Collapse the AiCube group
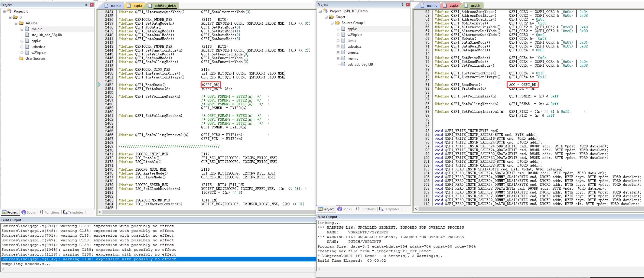Screen dimensions: 644x278 pyautogui.click(x=16, y=23)
